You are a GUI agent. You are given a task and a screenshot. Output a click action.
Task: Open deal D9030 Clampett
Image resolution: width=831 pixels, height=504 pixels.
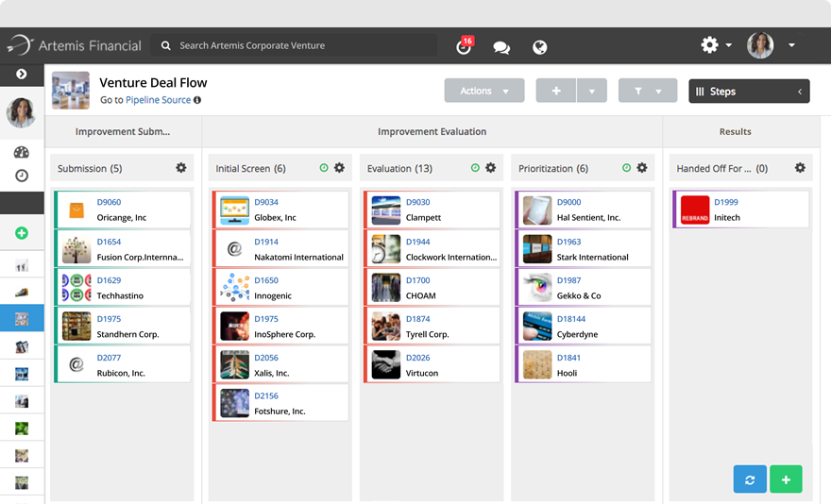tap(432, 210)
